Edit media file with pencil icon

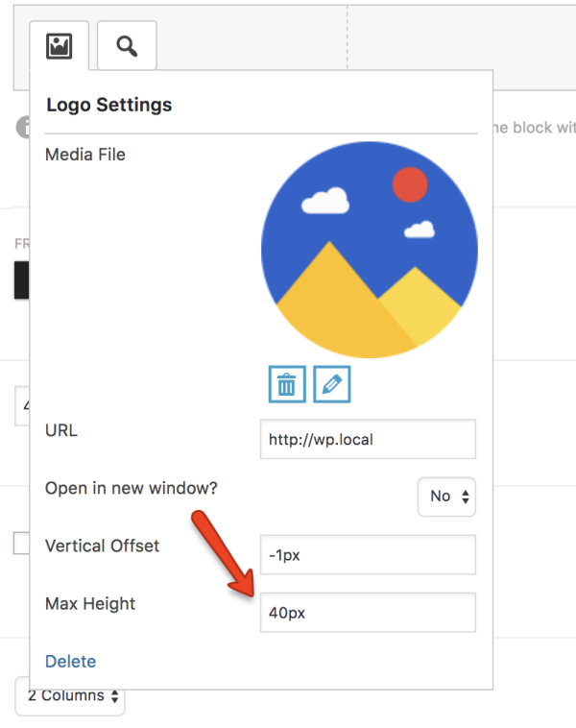[332, 384]
